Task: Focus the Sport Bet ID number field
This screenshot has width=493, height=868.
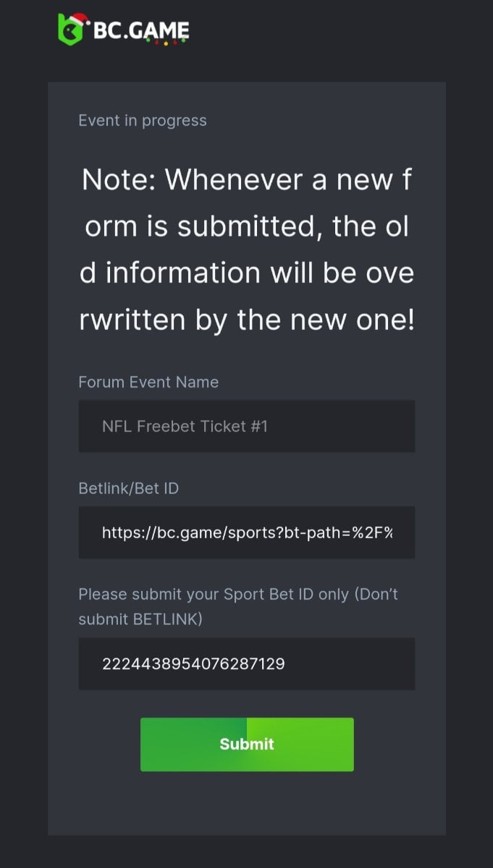Action: tap(247, 663)
